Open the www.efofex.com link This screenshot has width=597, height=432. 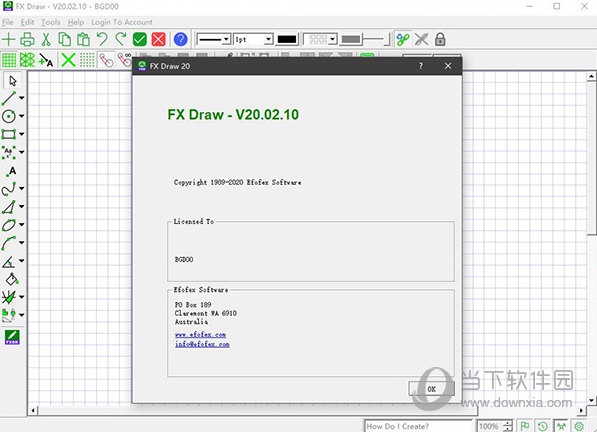200,335
